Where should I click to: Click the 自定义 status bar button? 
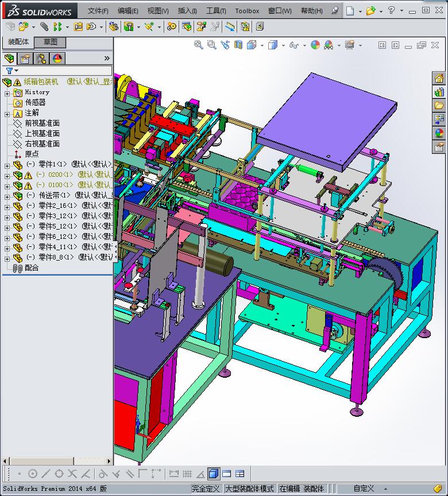[364, 489]
